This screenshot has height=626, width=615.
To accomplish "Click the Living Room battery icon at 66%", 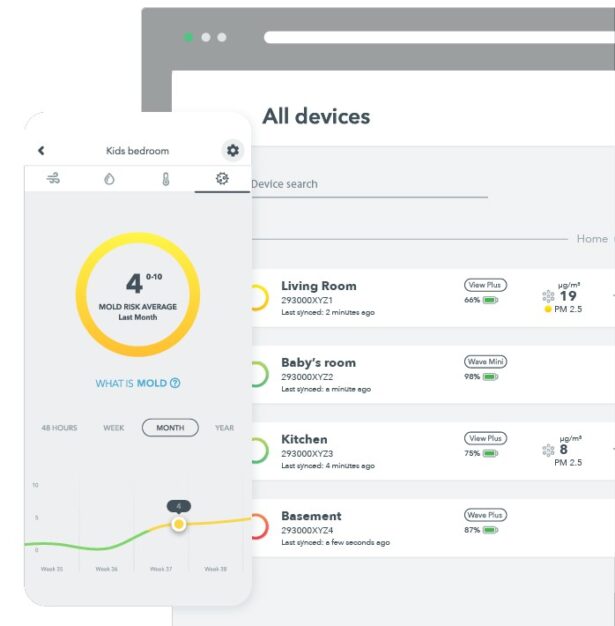I will tap(490, 300).
